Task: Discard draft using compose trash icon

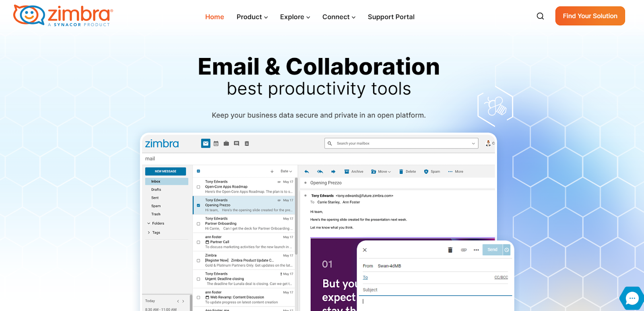Action: (450, 250)
